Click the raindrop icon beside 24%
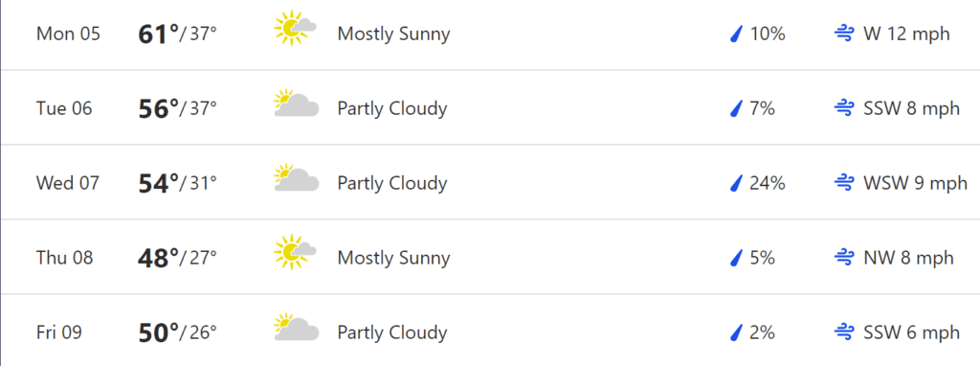 (x=736, y=183)
